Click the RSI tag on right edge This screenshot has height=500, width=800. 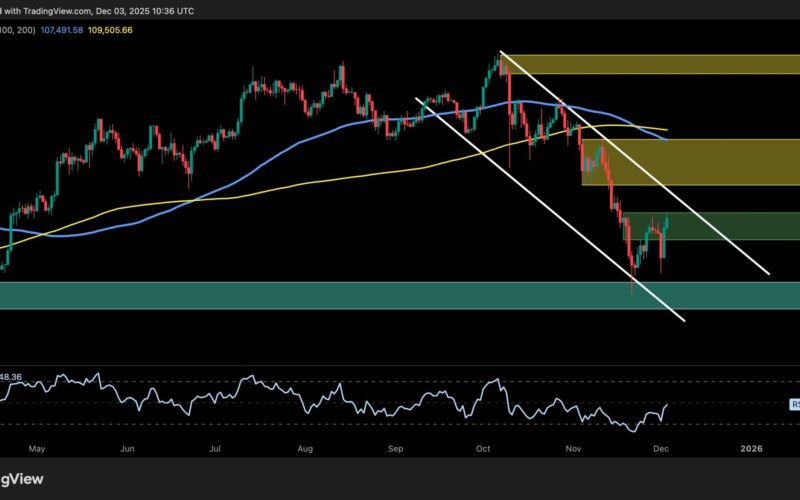pos(794,405)
